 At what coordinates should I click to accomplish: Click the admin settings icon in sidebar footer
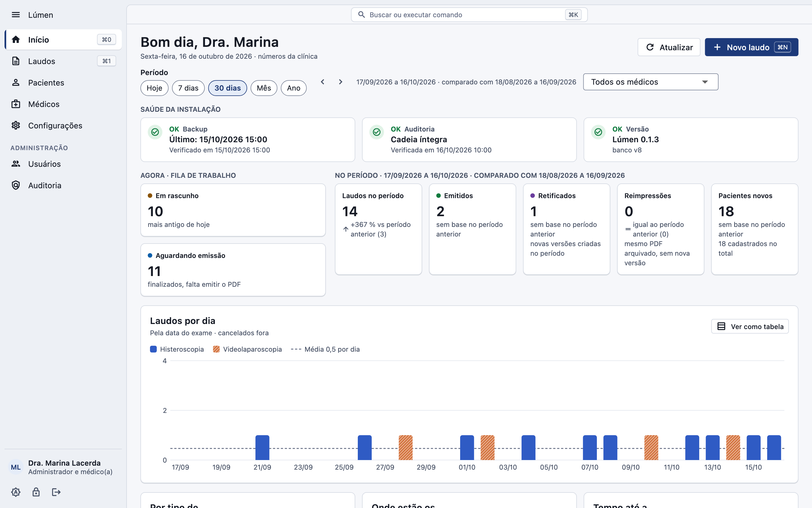click(x=16, y=492)
